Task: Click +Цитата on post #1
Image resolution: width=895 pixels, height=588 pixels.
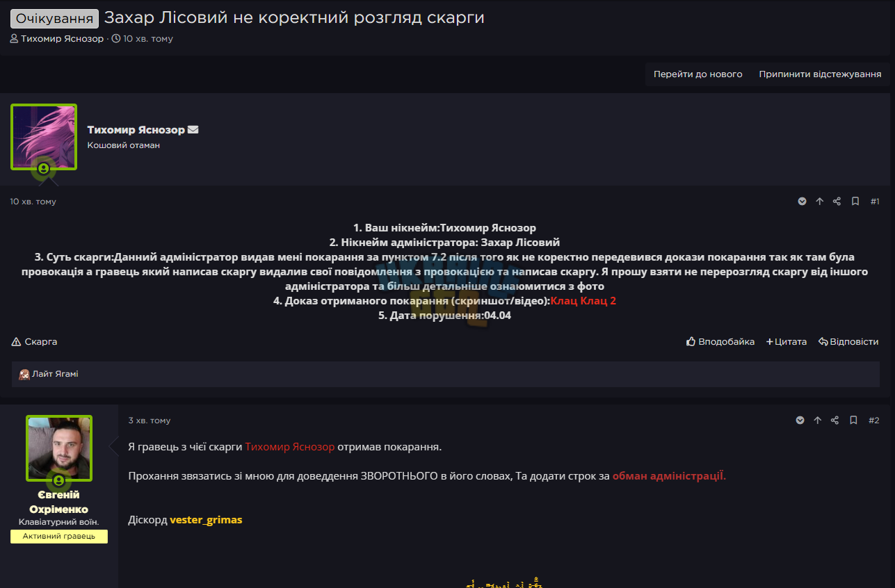Action: point(787,342)
